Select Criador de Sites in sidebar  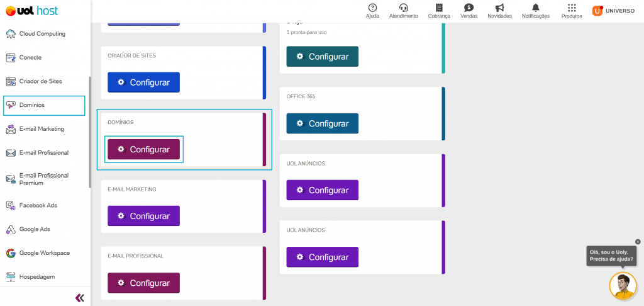click(x=41, y=81)
